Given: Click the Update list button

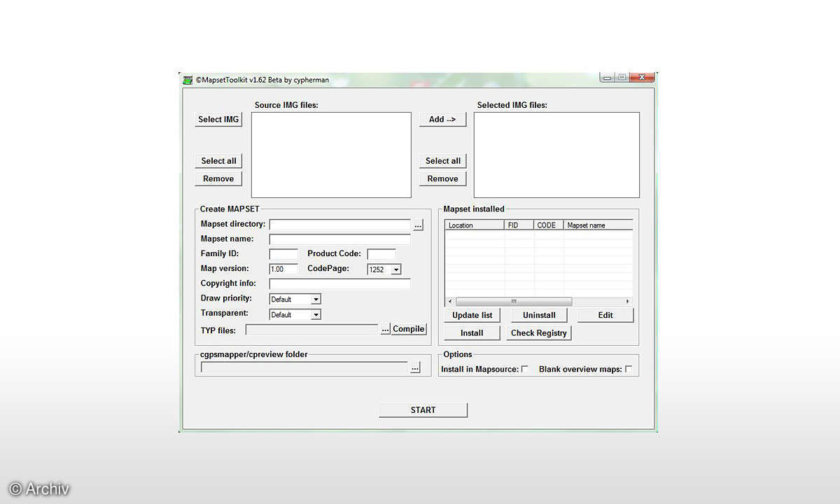Looking at the screenshot, I should pos(472,315).
